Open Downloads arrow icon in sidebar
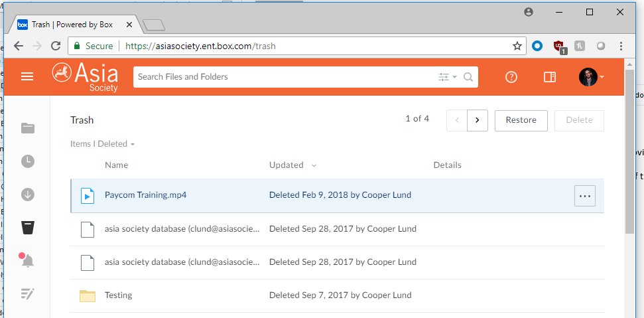Screen dimensions: 644x318 click(28, 195)
